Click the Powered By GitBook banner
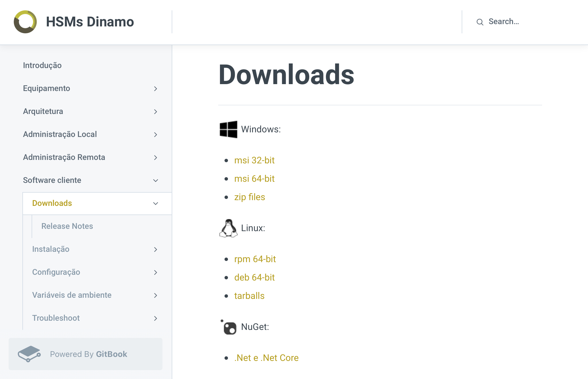Image resolution: width=588 pixels, height=379 pixels. (x=86, y=354)
